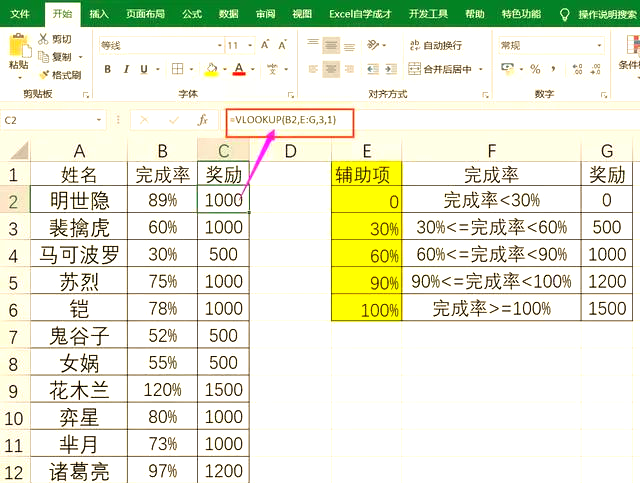Select row 9 header
The height and width of the screenshot is (483, 640).
[x=15, y=391]
